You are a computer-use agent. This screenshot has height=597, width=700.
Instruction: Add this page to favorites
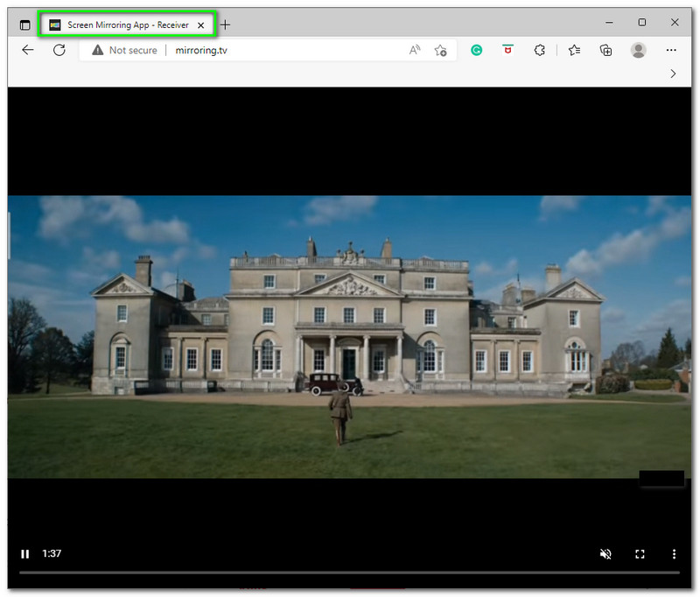point(440,51)
